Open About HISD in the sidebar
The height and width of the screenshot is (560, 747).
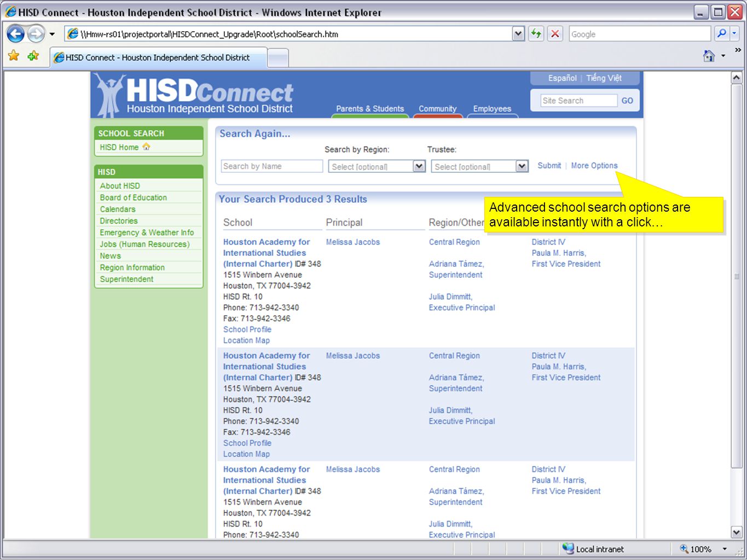(120, 186)
